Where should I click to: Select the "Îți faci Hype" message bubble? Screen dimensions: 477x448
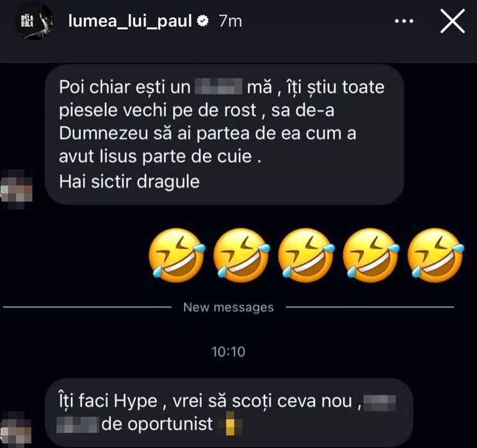(229, 412)
